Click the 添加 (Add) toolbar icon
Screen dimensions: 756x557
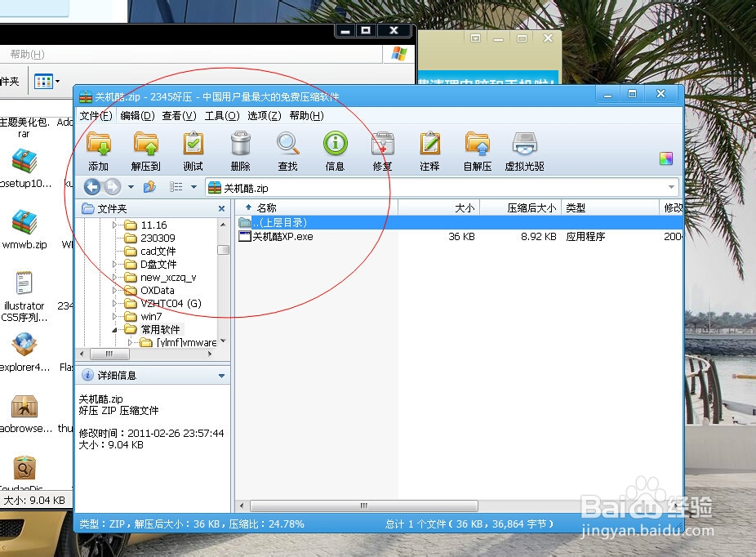tap(98, 151)
